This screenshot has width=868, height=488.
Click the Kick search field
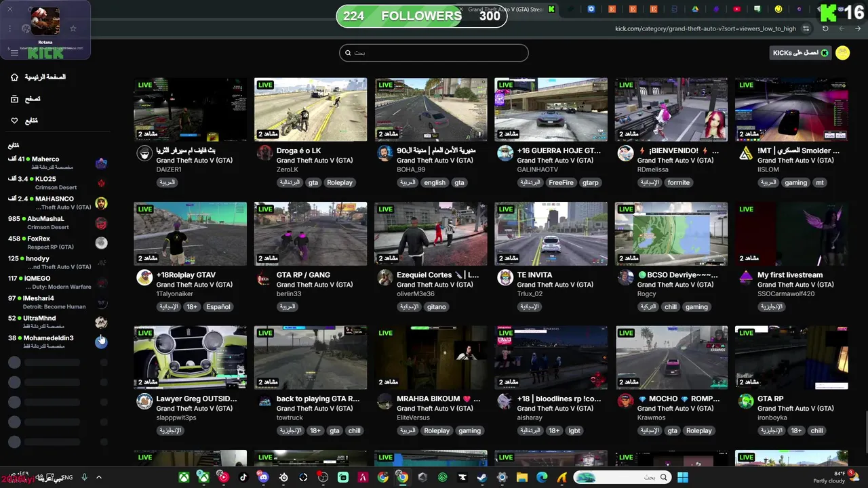tap(433, 53)
